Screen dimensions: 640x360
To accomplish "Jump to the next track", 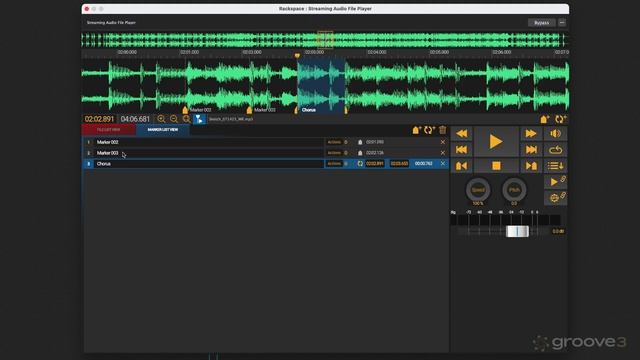I will tap(531, 150).
